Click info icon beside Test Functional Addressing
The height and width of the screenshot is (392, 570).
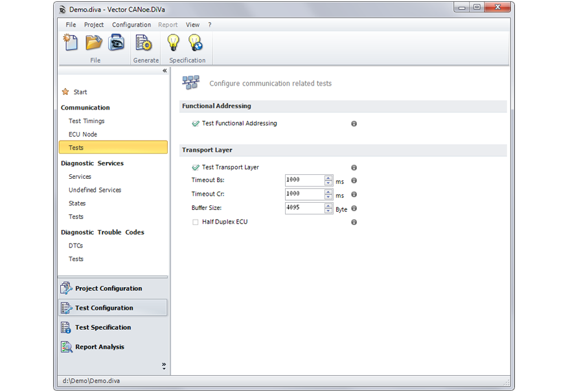click(354, 124)
